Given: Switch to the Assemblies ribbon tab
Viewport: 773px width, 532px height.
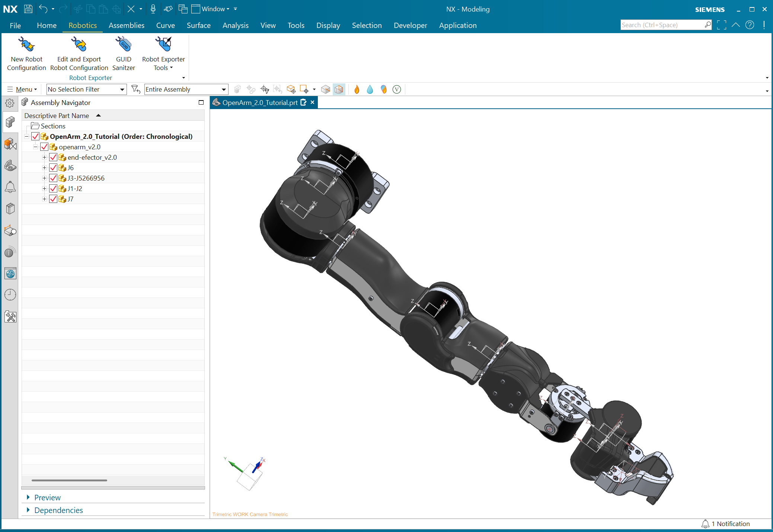Looking at the screenshot, I should 127,25.
